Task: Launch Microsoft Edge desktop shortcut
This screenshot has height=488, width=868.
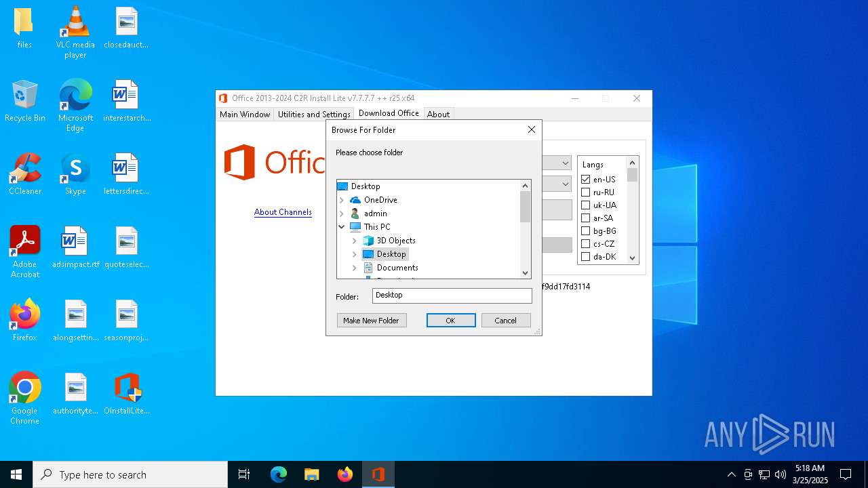Action: (75, 106)
